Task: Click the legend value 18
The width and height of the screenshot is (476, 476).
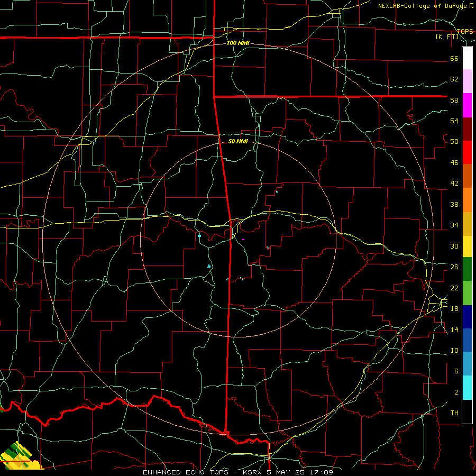Action: 454,309
